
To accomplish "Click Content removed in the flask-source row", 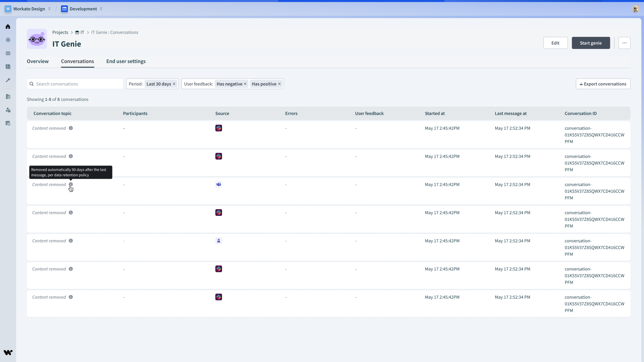I will 49,241.
